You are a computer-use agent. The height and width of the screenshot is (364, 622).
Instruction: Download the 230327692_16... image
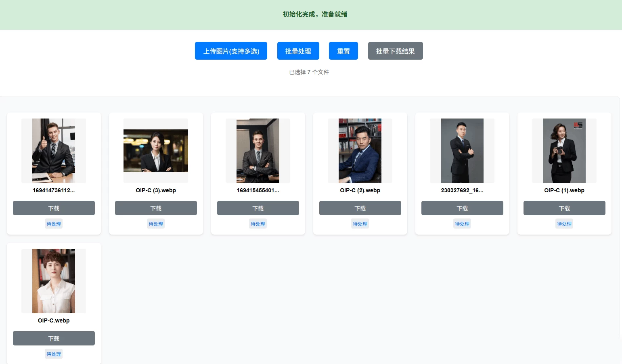point(462,208)
